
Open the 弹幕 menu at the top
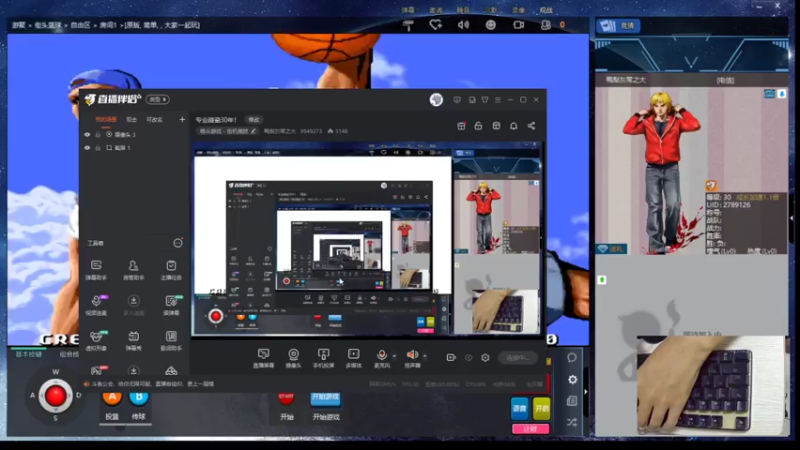[408, 10]
